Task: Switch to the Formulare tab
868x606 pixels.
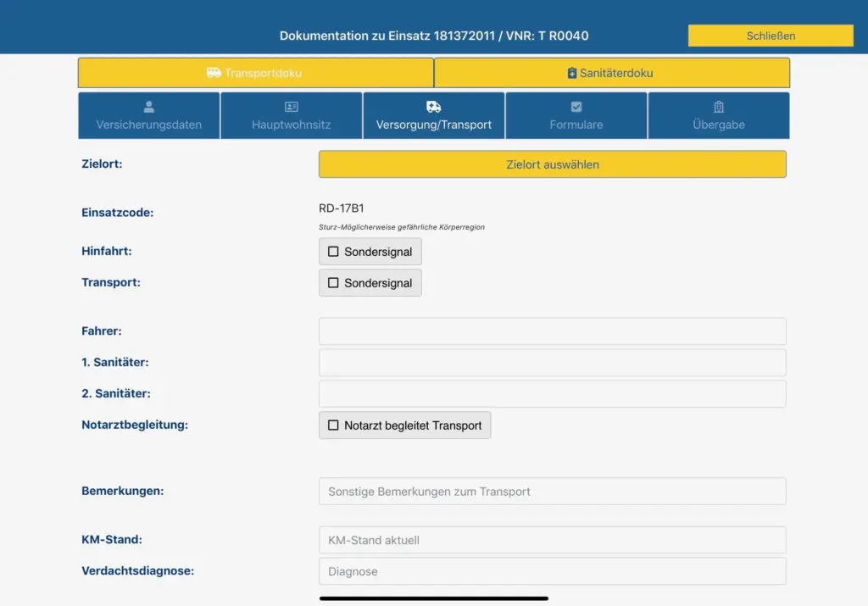Action: coord(576,125)
